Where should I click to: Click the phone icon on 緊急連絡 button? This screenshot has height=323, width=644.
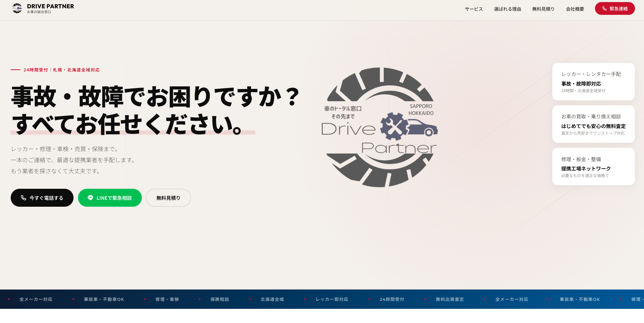(604, 8)
